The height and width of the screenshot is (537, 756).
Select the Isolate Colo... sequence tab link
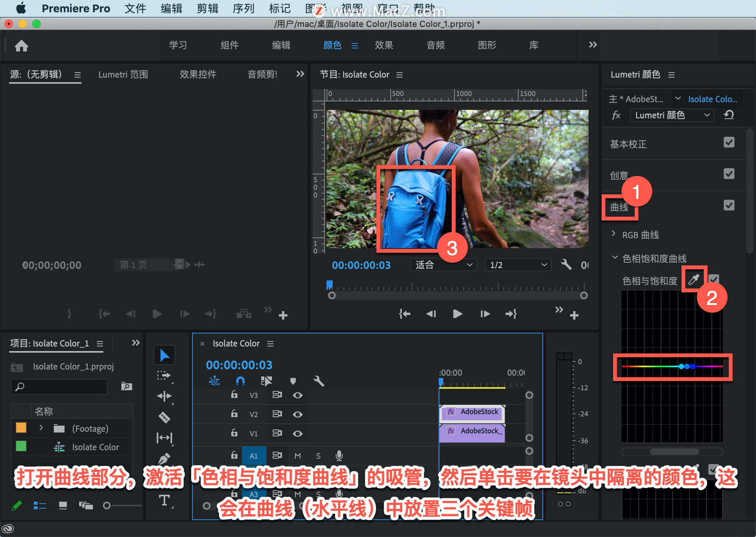[713, 99]
